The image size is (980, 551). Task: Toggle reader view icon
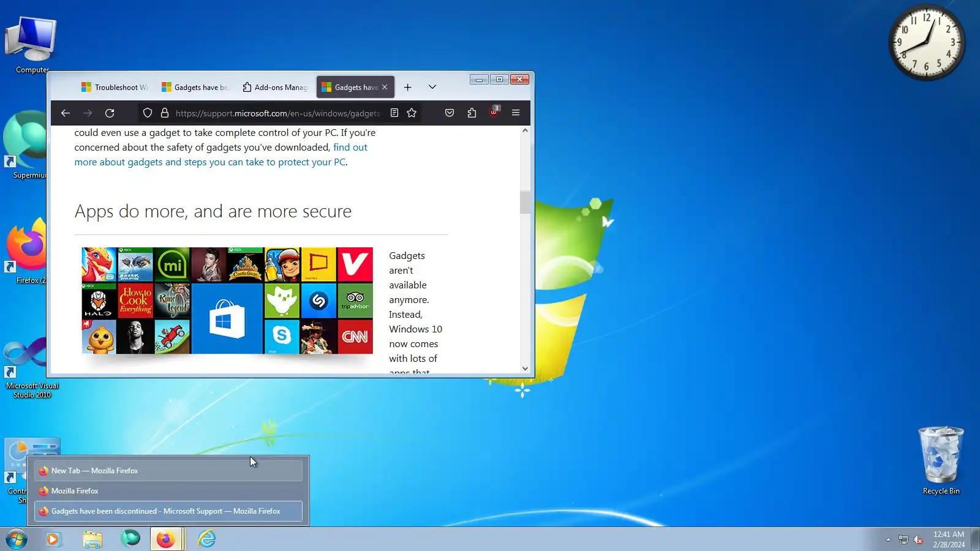tap(394, 113)
